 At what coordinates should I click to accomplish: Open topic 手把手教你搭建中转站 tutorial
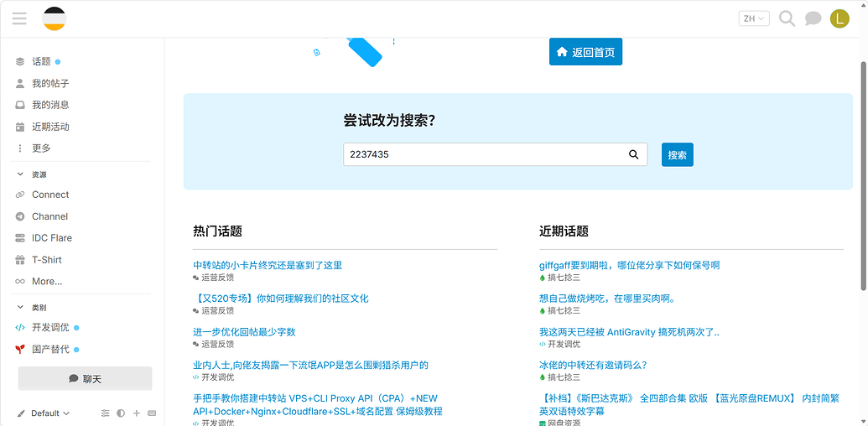(318, 405)
